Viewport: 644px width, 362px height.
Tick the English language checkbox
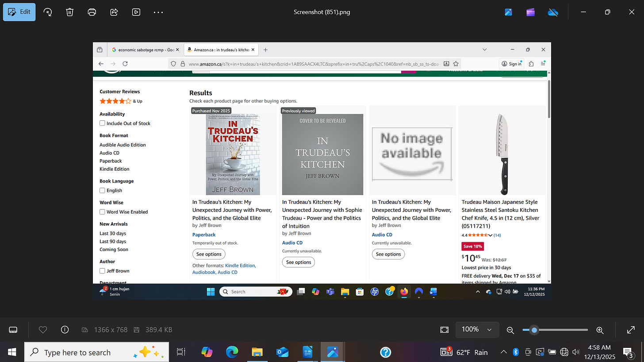coord(102,191)
